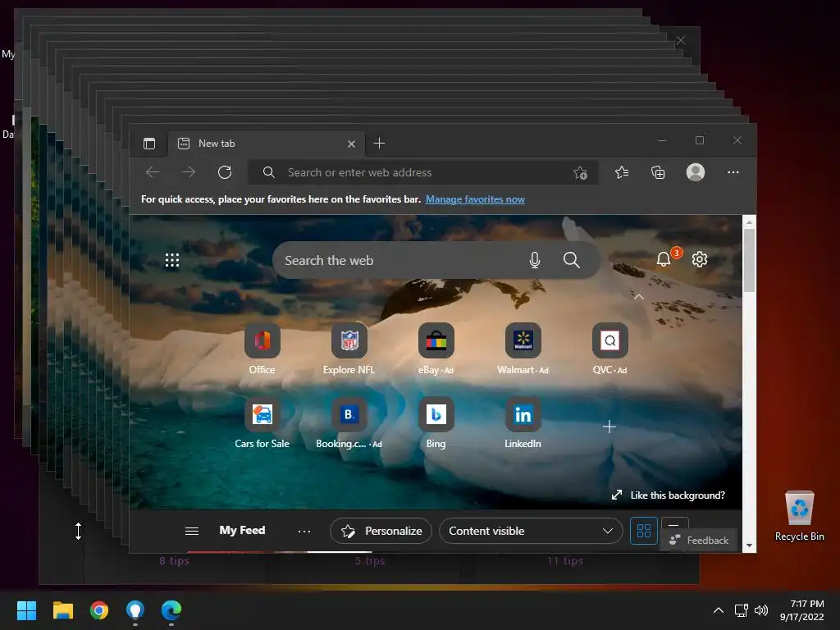
Task: Click the page scrollbar thumb
Action: click(749, 260)
